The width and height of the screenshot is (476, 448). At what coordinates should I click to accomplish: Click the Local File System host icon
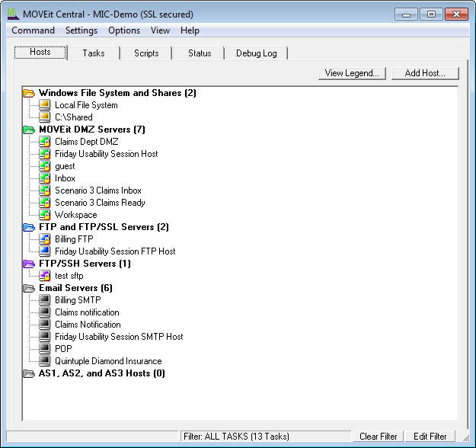45,105
